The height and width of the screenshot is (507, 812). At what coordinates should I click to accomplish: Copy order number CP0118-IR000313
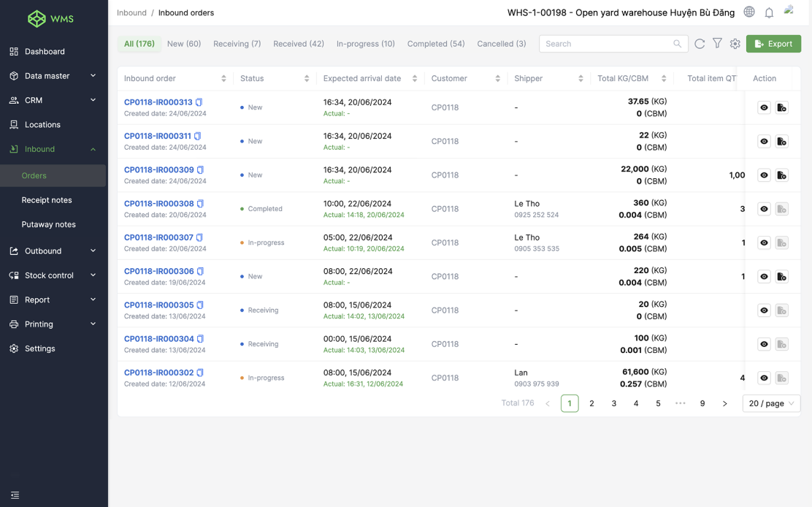point(199,102)
